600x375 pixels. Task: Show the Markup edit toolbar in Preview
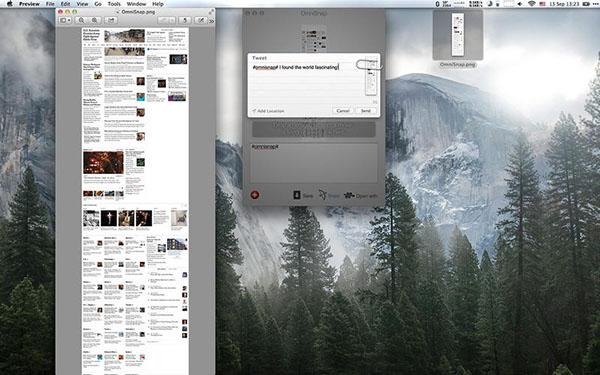click(201, 20)
